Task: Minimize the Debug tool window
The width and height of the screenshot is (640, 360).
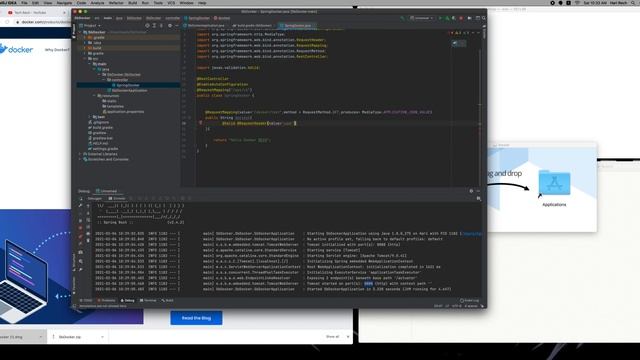Action: (x=478, y=191)
